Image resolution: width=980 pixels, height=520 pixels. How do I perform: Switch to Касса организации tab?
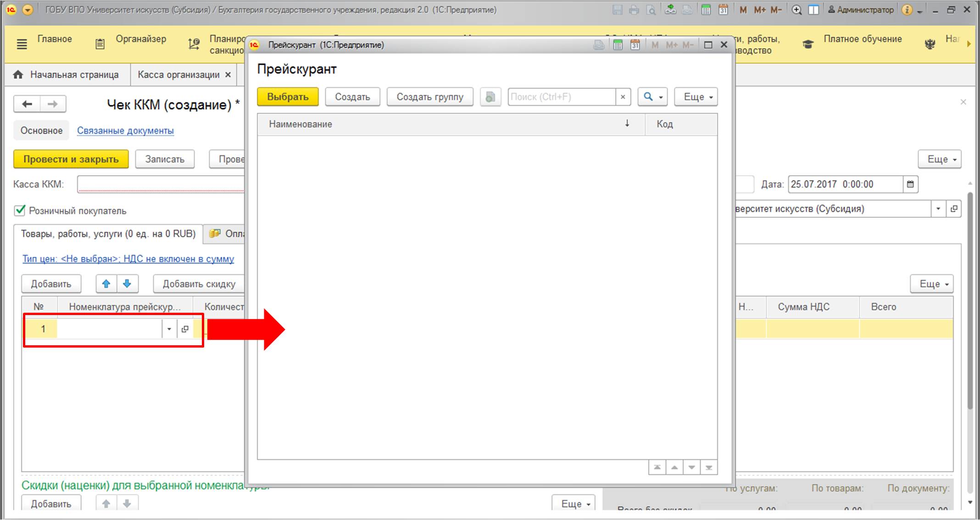(x=178, y=75)
